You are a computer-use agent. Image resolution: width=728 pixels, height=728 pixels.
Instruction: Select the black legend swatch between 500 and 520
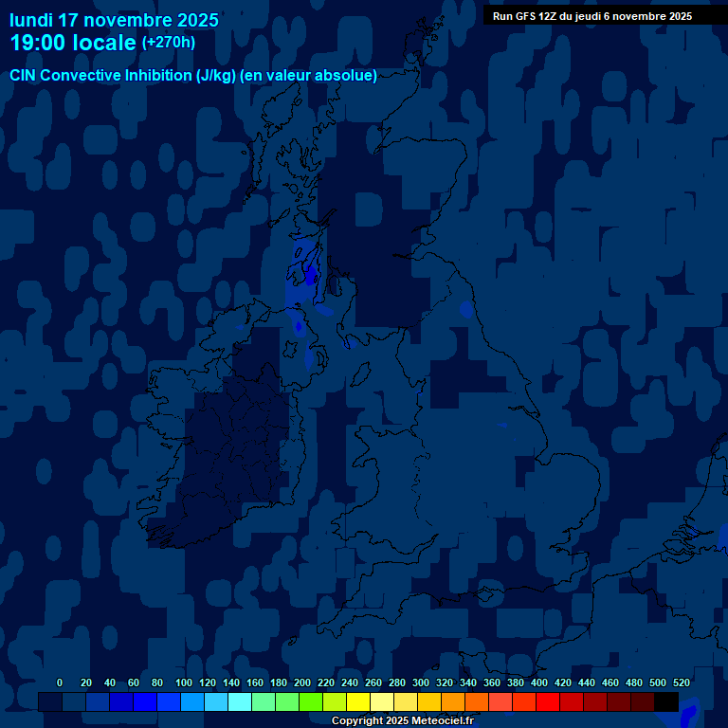pos(666,702)
